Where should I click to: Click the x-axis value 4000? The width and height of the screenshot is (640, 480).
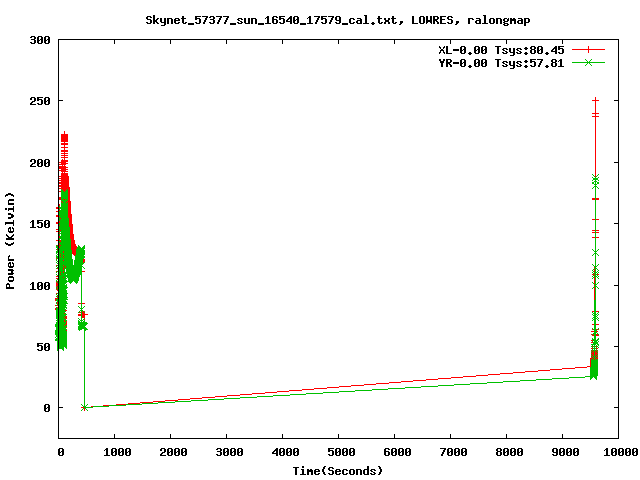285,452
